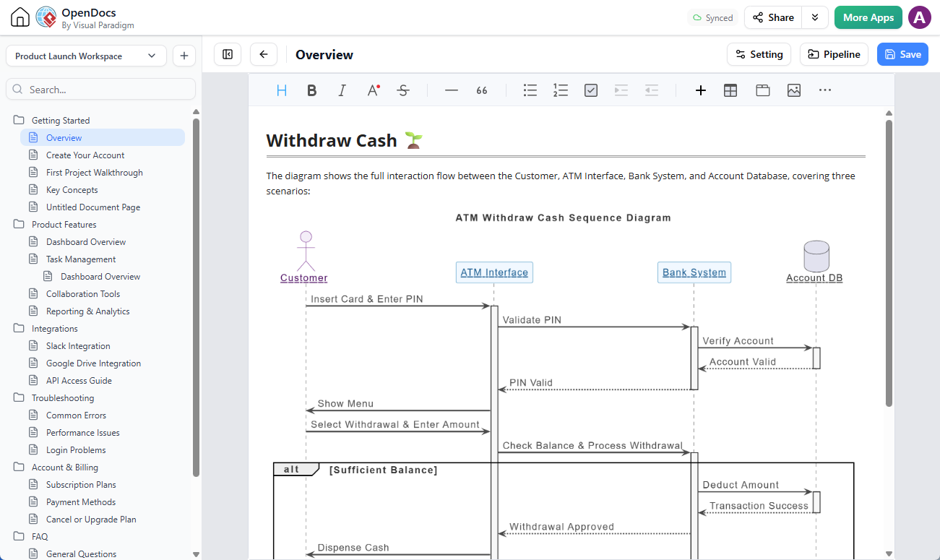Viewport: 940px width, 560px height.
Task: Open Collaboration Tools page
Action: 83,294
